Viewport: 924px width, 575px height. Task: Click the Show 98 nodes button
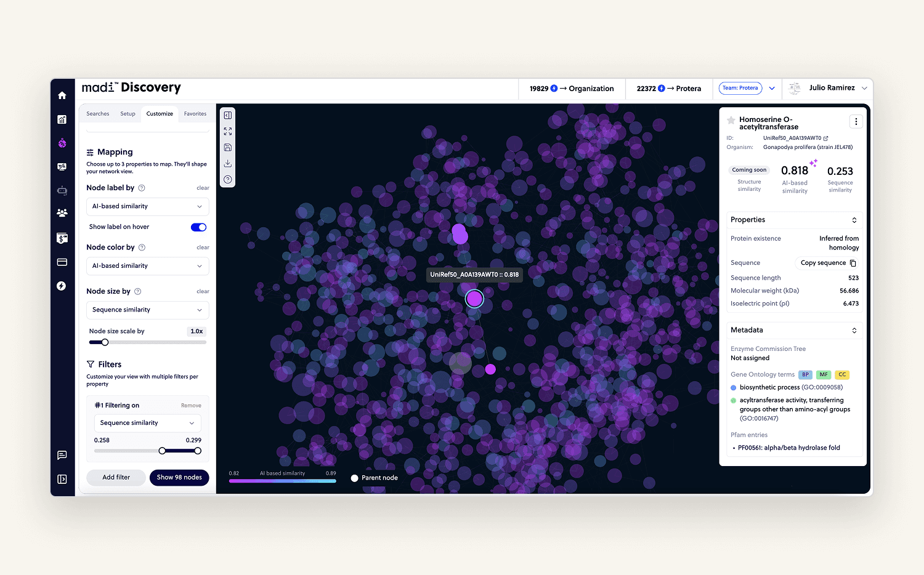pyautogui.click(x=179, y=478)
